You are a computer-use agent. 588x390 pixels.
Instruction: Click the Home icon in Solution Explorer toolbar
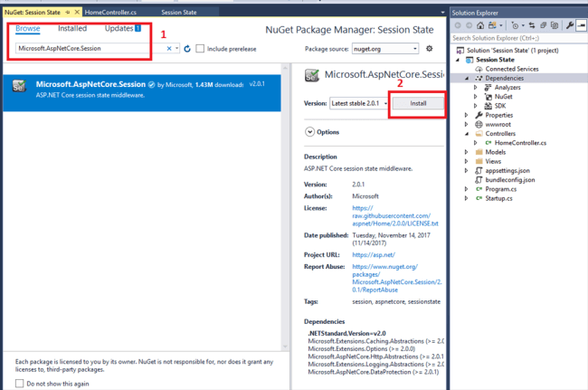coord(480,25)
